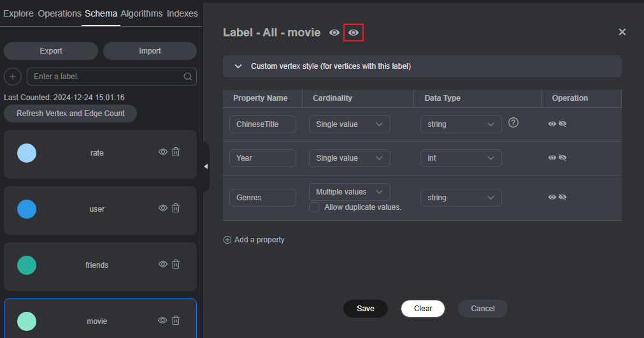
Task: Select the user label name
Action: tap(97, 209)
